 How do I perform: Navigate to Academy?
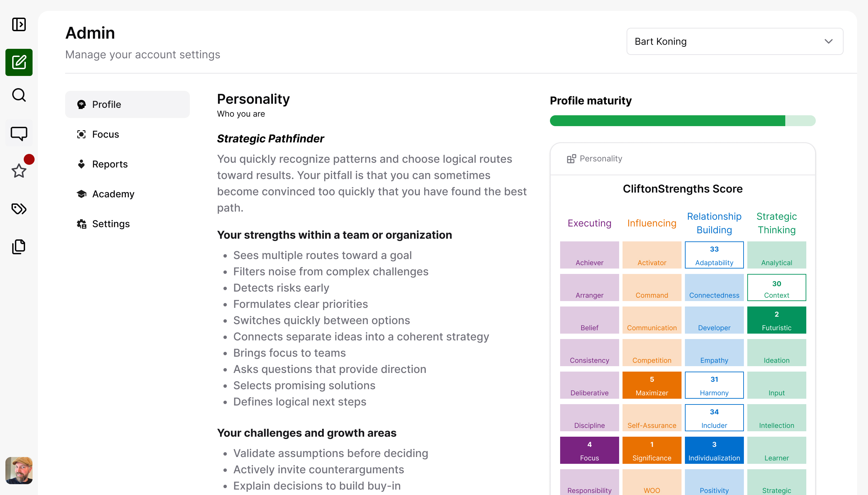pyautogui.click(x=113, y=194)
